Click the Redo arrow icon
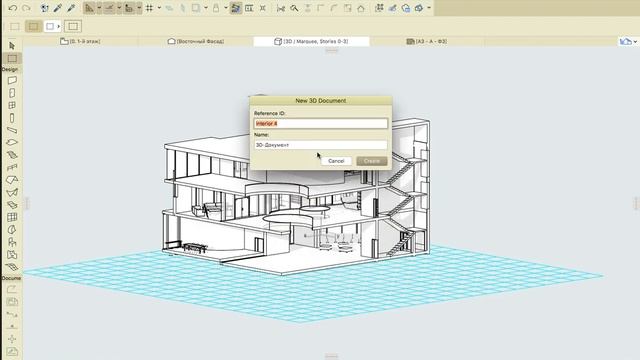Screen dimensions: 640x360 coord(26,8)
